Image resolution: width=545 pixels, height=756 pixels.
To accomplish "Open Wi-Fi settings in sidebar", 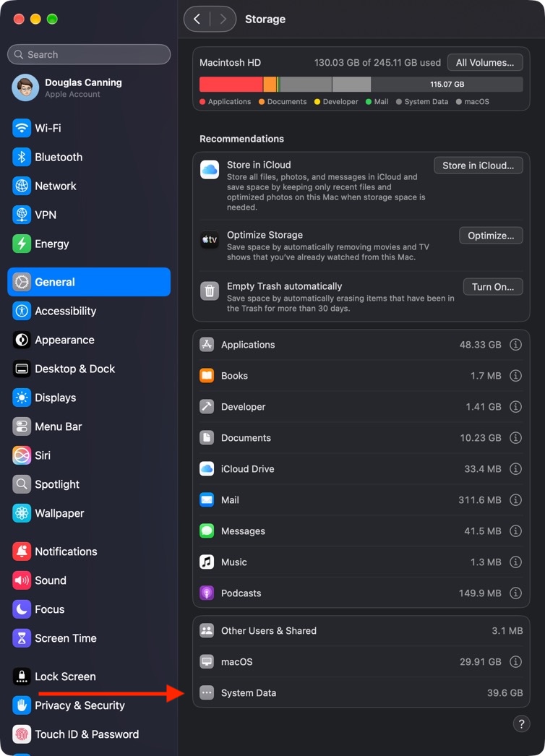I will click(89, 128).
